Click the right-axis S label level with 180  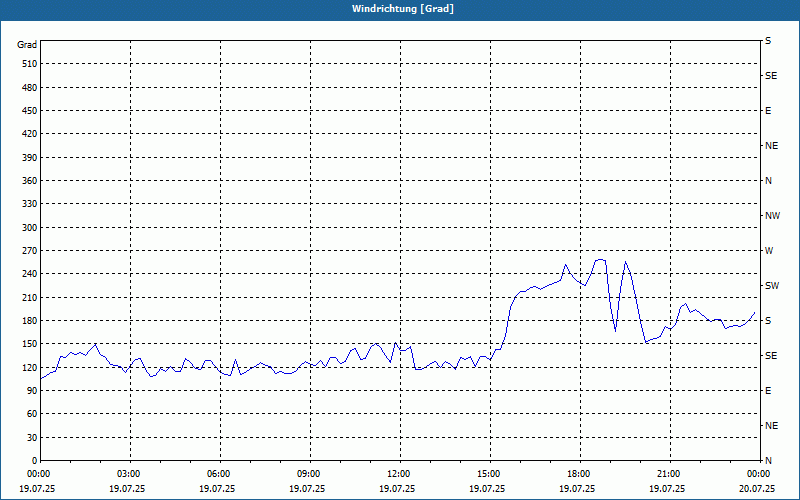[768, 320]
